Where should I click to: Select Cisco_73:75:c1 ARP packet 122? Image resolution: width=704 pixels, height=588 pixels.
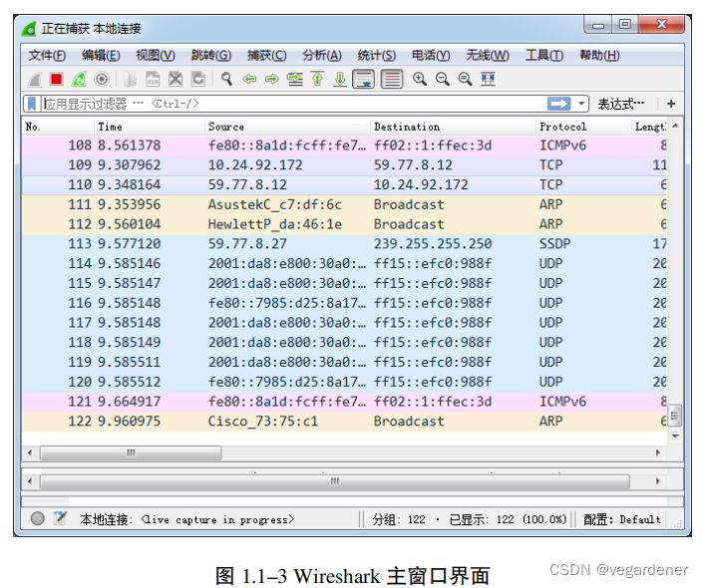(344, 421)
